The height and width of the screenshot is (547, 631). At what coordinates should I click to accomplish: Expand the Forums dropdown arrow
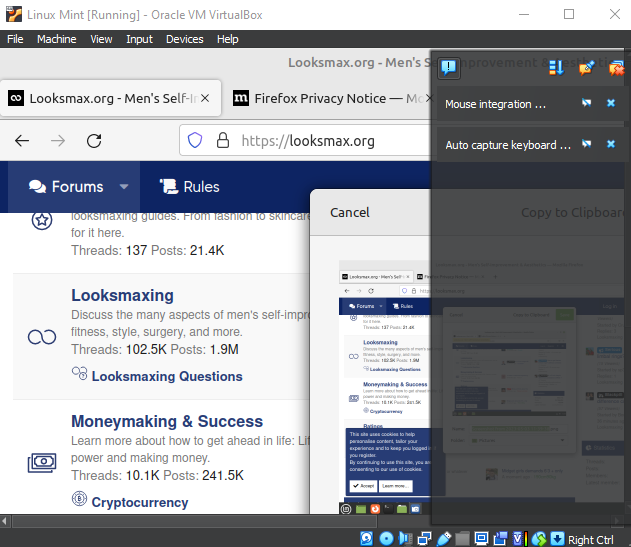(124, 187)
